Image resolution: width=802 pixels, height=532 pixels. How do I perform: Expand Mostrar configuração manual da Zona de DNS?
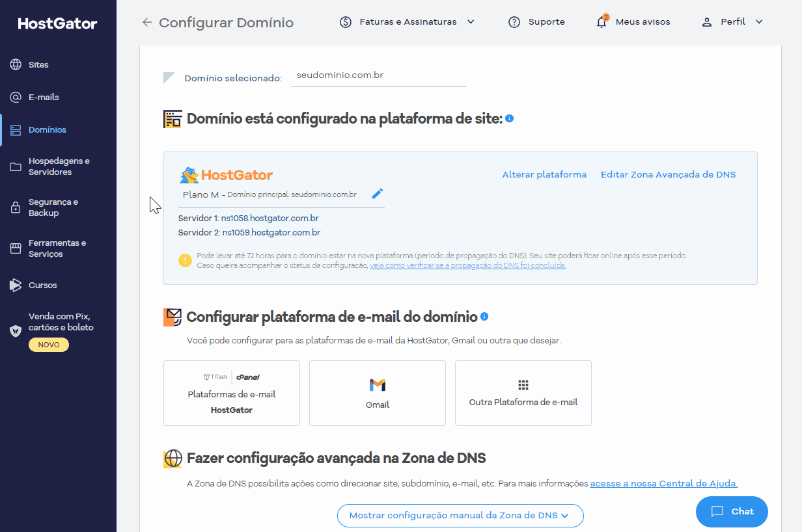pyautogui.click(x=460, y=515)
